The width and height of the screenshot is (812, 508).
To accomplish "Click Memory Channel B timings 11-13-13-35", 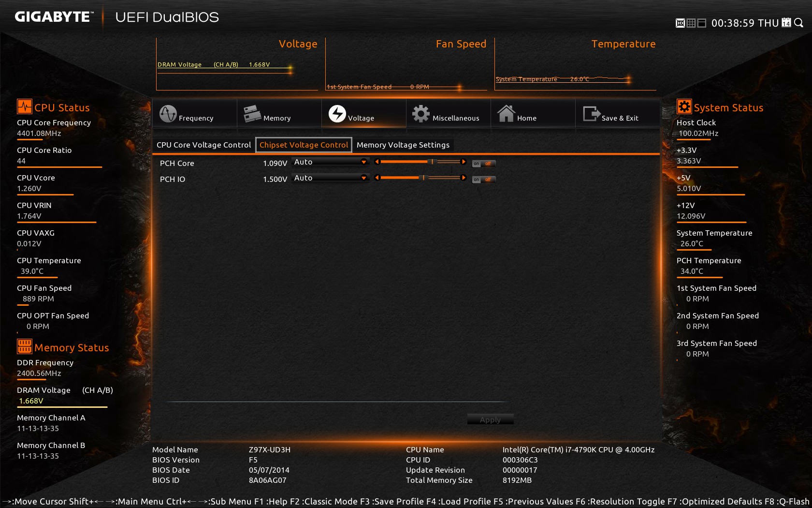I will [38, 456].
